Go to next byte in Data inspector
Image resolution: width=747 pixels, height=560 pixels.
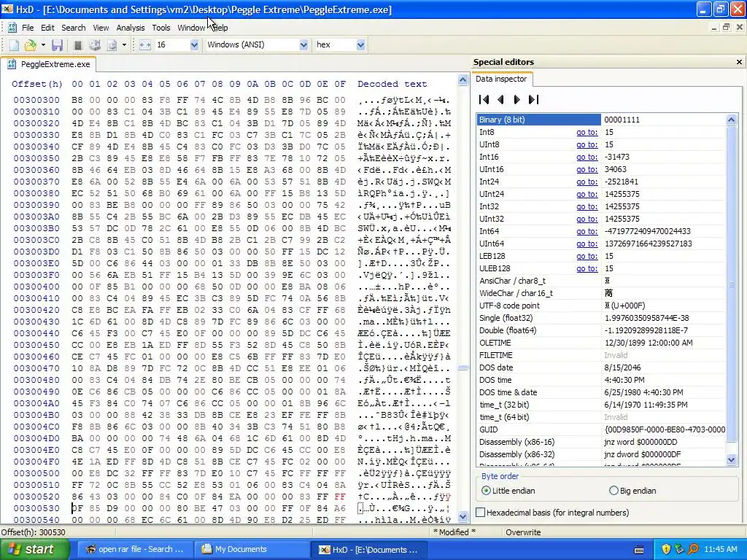(517, 99)
